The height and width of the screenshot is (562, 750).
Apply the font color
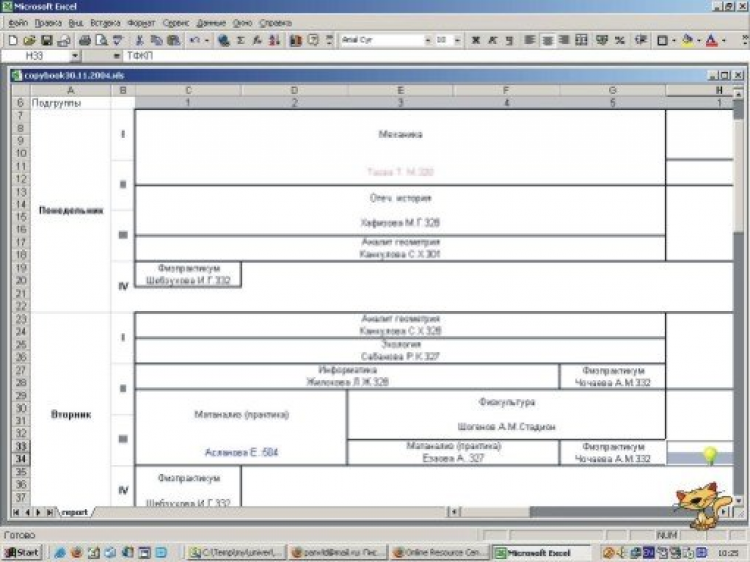tap(712, 41)
